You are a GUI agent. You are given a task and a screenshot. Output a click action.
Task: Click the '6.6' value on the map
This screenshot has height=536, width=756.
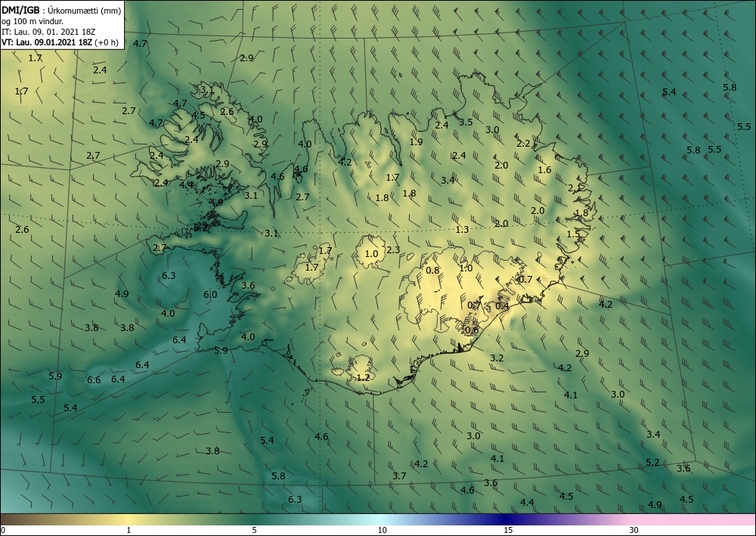click(94, 380)
